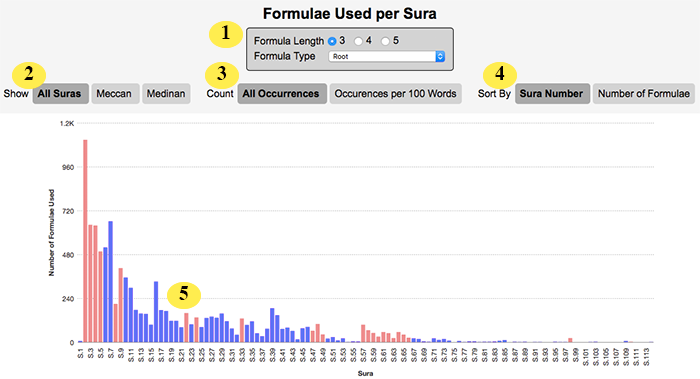Filter chart to Medinan suras
The height and width of the screenshot is (379, 700).
pyautogui.click(x=166, y=94)
